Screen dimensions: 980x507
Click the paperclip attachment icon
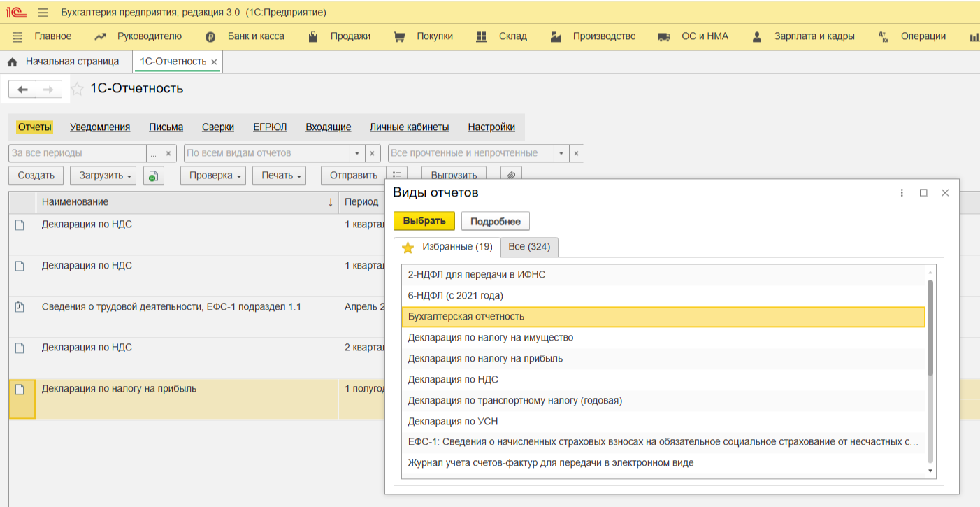pyautogui.click(x=511, y=176)
